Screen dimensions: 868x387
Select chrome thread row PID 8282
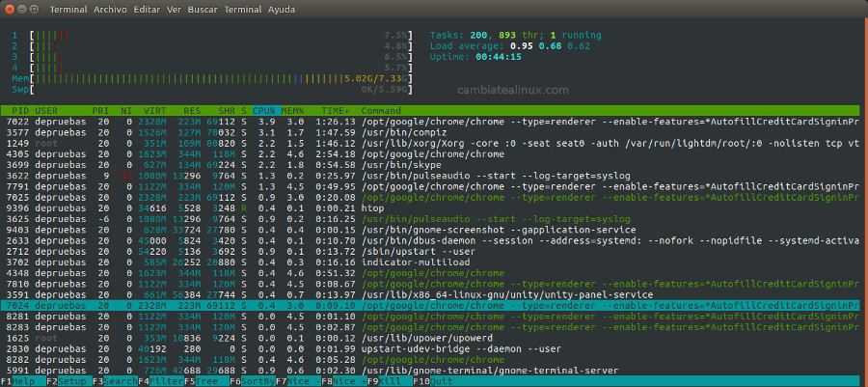coord(429,359)
